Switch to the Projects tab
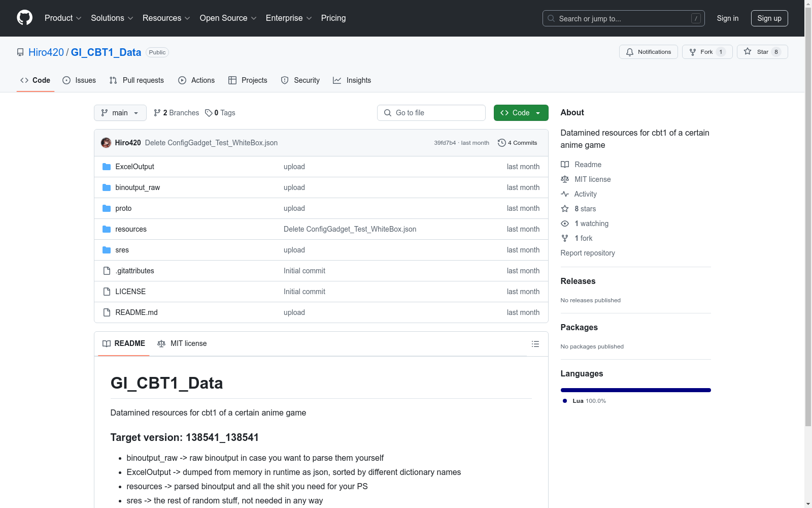This screenshot has width=812, height=508. pyautogui.click(x=248, y=80)
